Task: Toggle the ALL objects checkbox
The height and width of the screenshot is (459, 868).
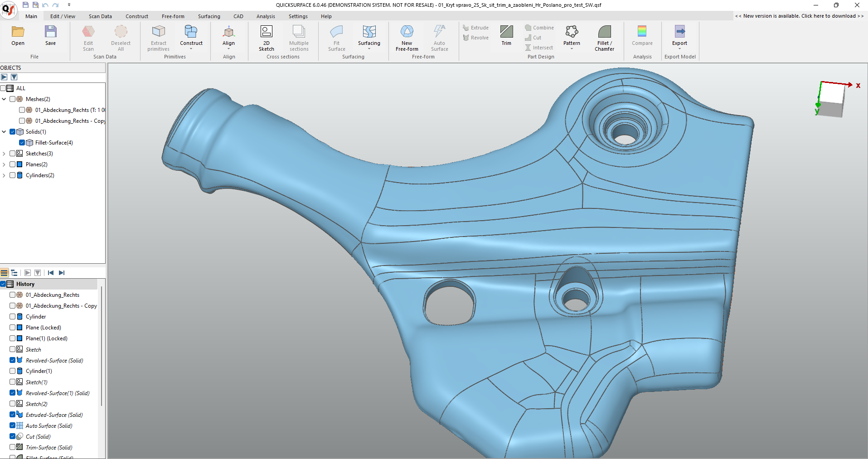Action: [x=3, y=88]
